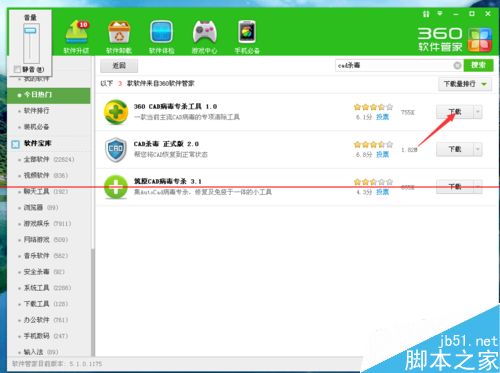The height and width of the screenshot is (373, 500).
Task: Click the 755K file size text
Action: pos(408,112)
